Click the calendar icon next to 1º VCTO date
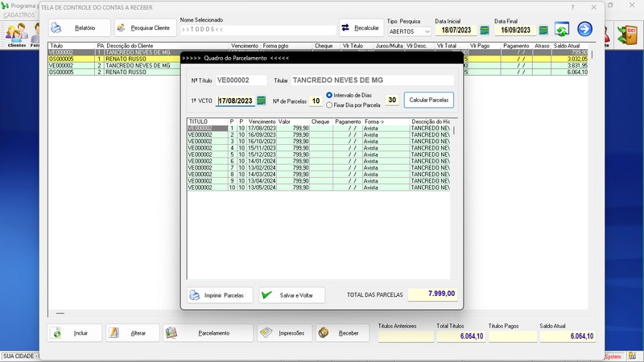644x362 pixels. (261, 101)
